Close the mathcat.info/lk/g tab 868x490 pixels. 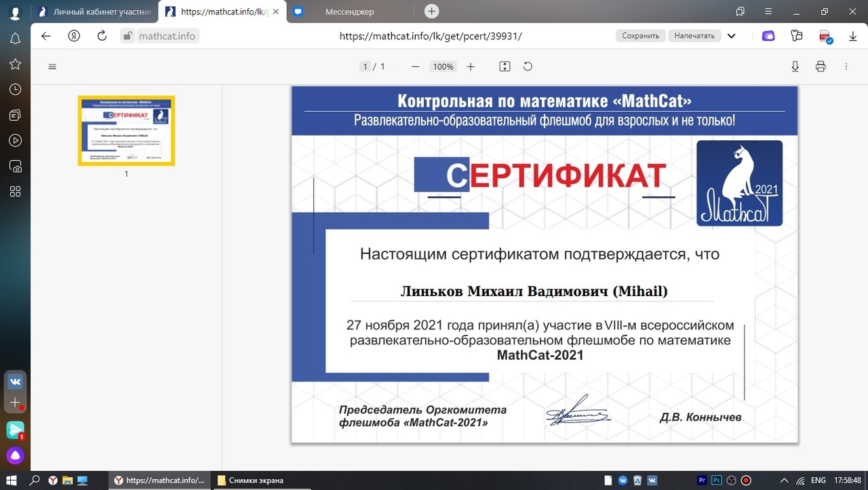pos(275,12)
